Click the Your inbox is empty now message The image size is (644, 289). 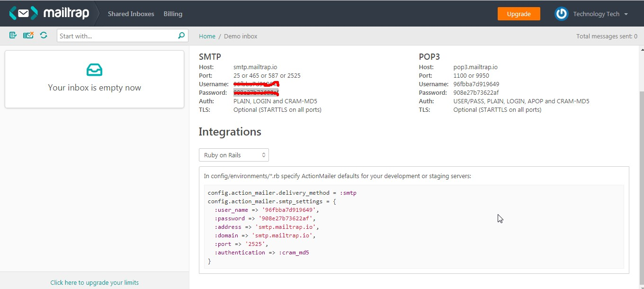[x=94, y=88]
